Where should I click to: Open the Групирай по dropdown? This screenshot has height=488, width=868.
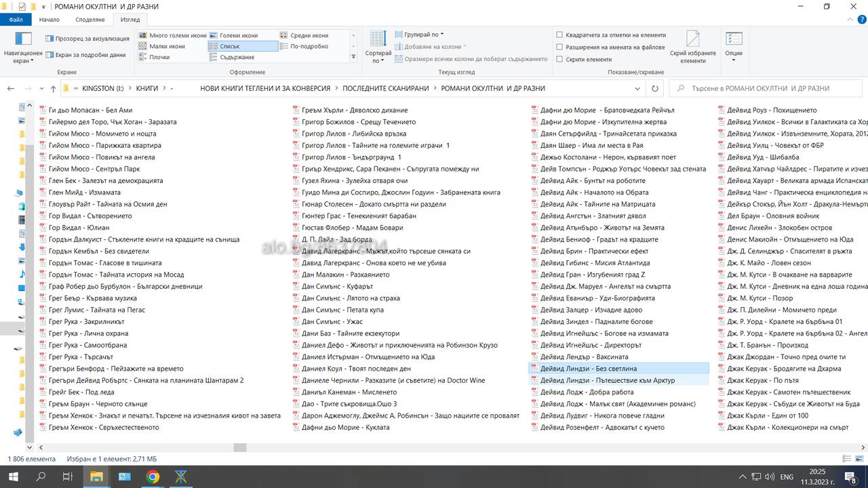[419, 35]
